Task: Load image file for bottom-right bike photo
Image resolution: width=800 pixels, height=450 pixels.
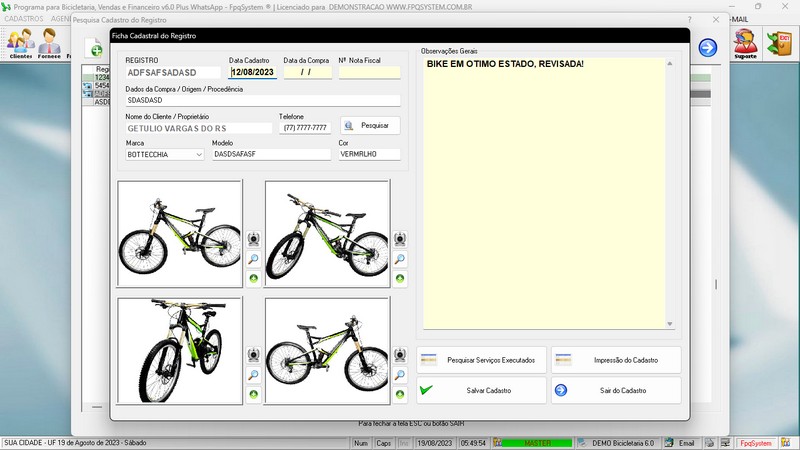Action: (x=400, y=394)
